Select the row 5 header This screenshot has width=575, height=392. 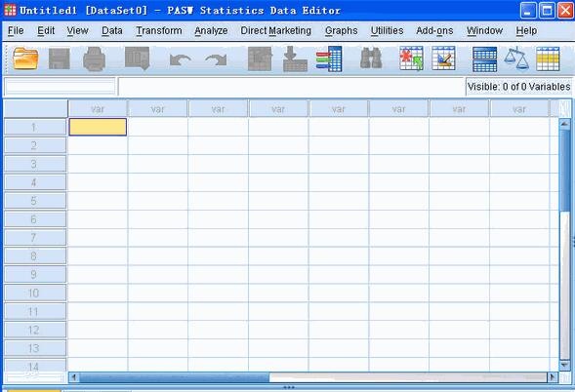35,201
